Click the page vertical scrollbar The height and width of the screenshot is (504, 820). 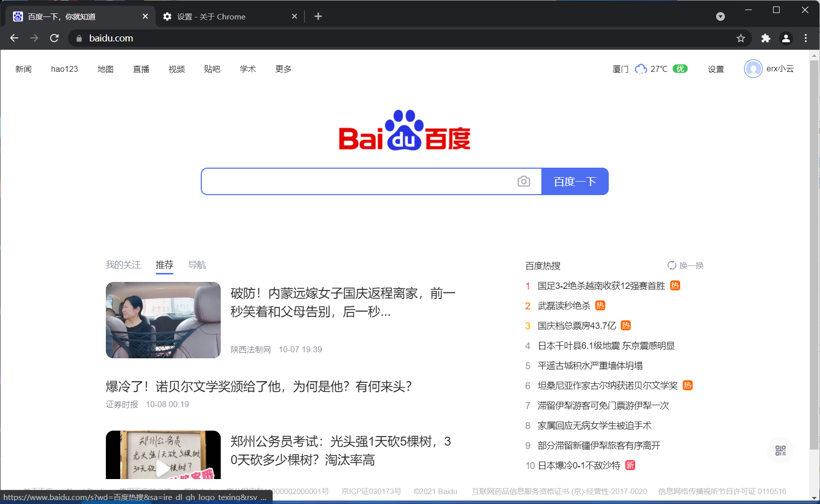(x=815, y=254)
